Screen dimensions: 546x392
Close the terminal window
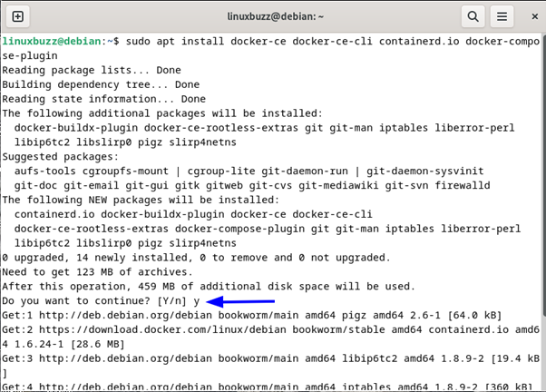pos(534,16)
